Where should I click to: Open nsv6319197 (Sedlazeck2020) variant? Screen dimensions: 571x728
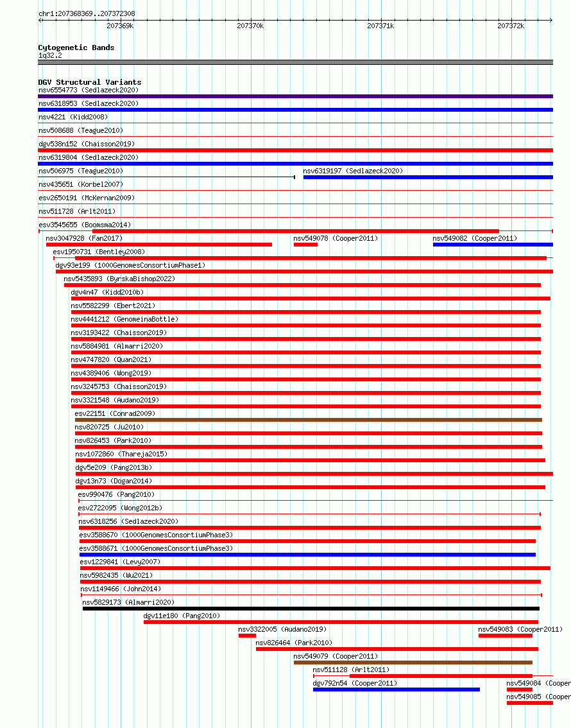353,171
